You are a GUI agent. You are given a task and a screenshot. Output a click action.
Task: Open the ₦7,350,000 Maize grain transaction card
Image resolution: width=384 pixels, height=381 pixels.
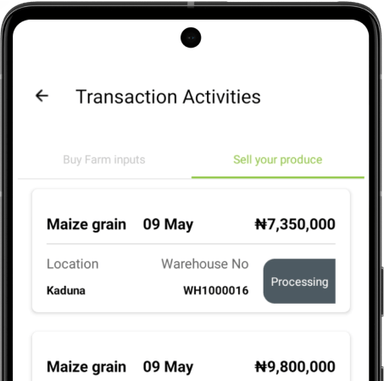click(191, 251)
